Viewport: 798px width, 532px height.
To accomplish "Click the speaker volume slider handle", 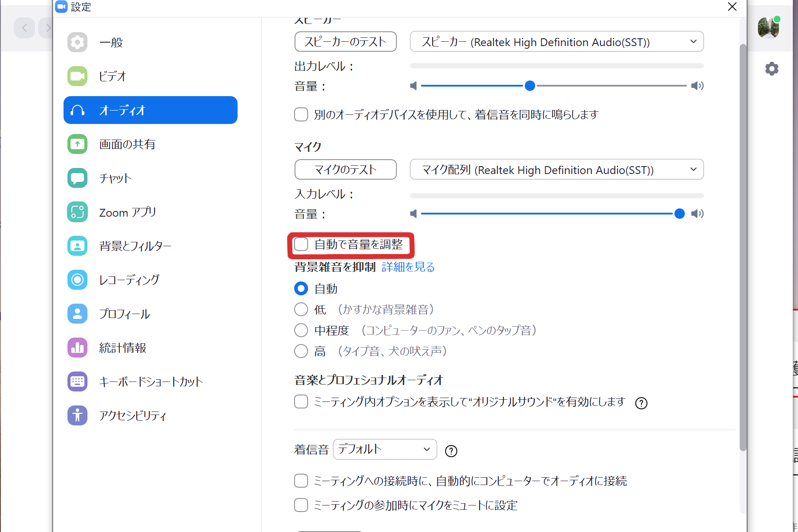I will click(x=530, y=86).
